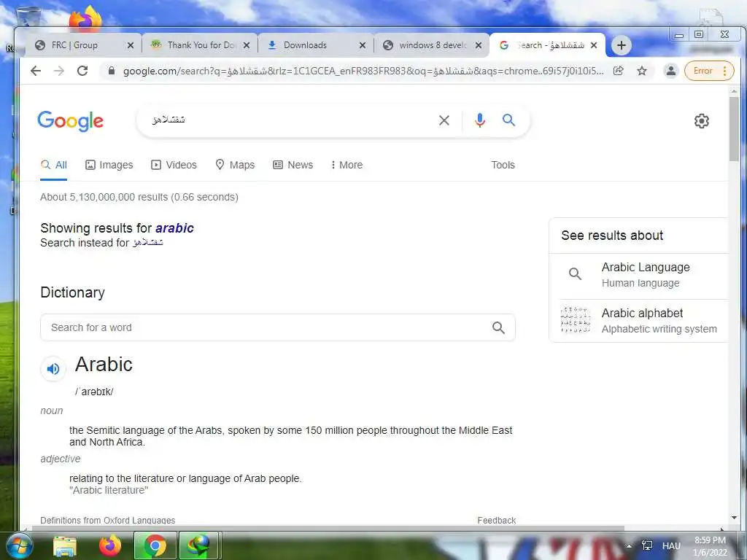The width and height of the screenshot is (747, 560).
Task: Switch to the Images results tab
Action: tap(109, 165)
